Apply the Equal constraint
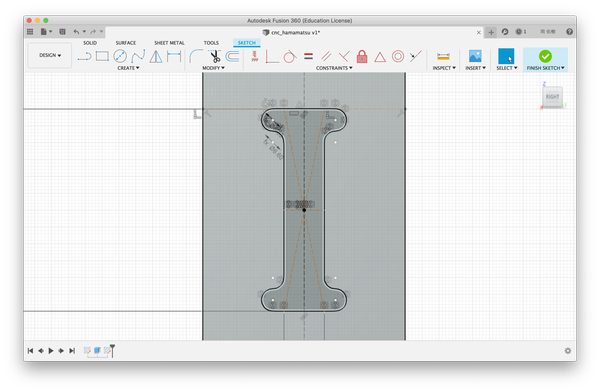This screenshot has height=392, width=600. (x=308, y=57)
